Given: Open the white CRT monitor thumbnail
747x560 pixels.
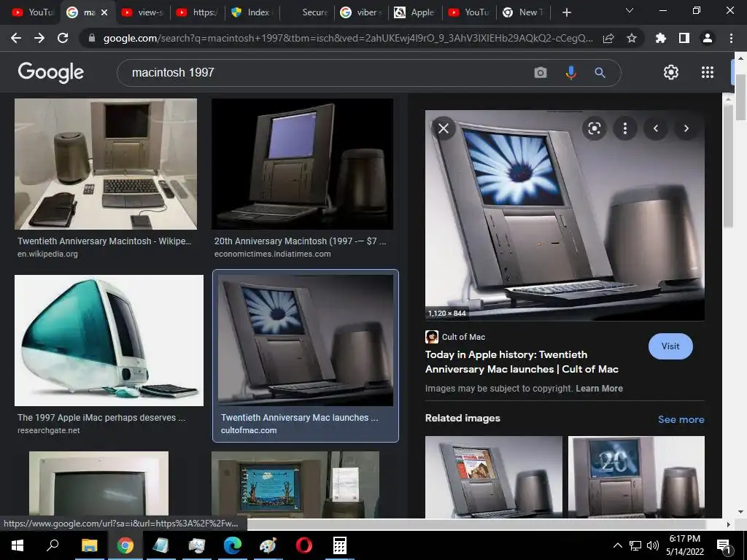Looking at the screenshot, I should [x=98, y=484].
